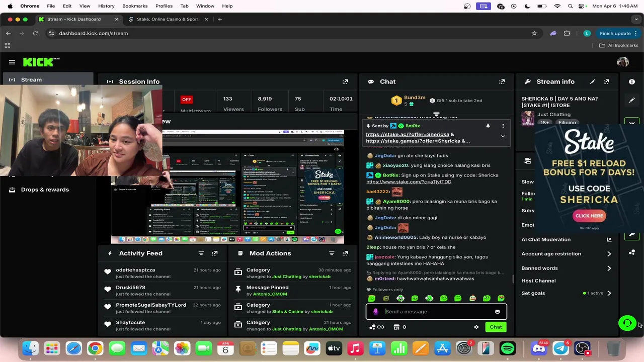Pop out the Activity Feed panel
This screenshot has width=644, height=362.
tap(215, 253)
